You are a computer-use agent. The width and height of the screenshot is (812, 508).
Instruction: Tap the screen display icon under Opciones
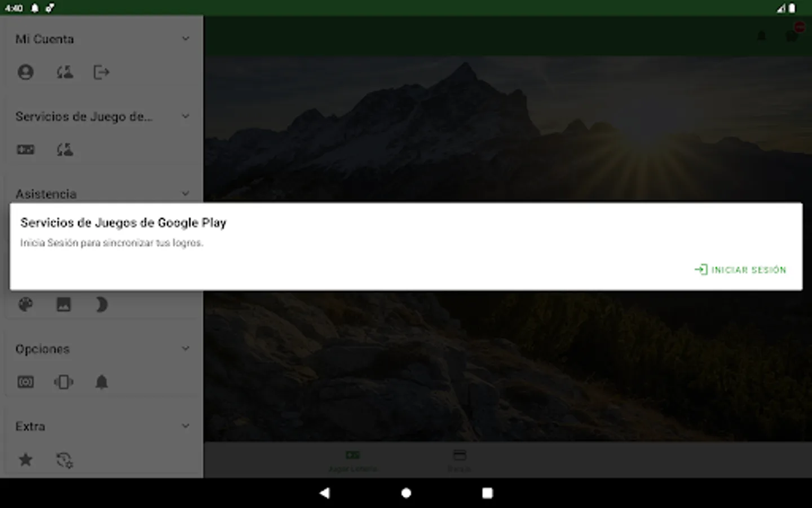pyautogui.click(x=25, y=382)
